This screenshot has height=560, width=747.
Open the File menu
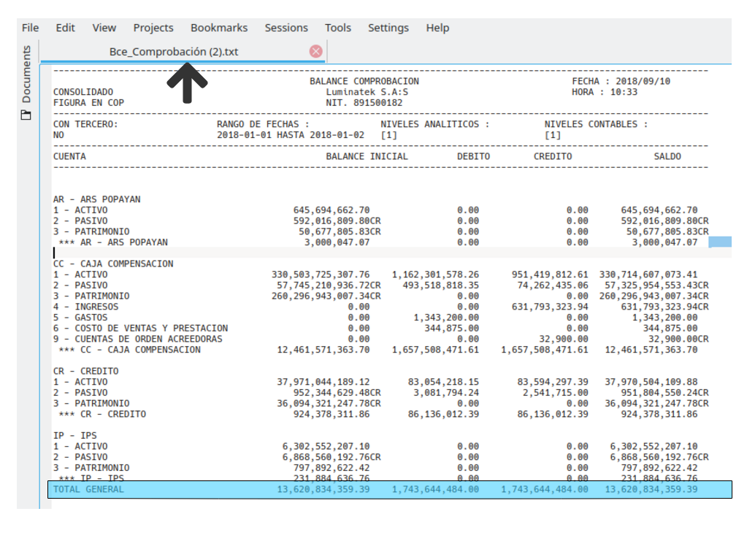coord(31,28)
